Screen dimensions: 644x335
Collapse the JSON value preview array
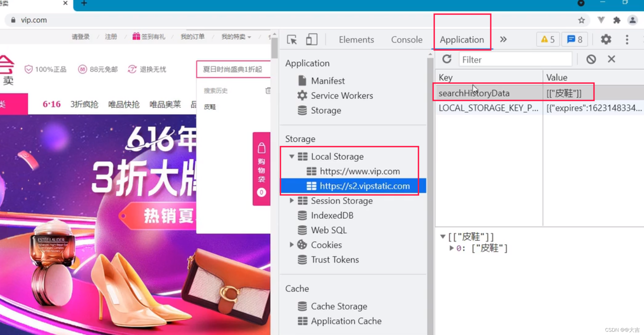click(x=443, y=237)
